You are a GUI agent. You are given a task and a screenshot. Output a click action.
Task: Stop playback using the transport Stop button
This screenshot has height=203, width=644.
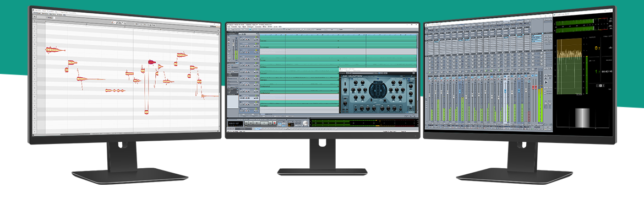(256, 123)
